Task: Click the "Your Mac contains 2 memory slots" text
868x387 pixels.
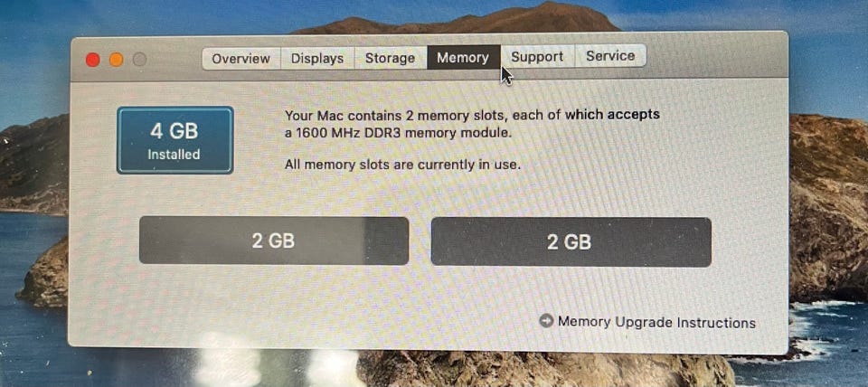Action: tap(395, 116)
